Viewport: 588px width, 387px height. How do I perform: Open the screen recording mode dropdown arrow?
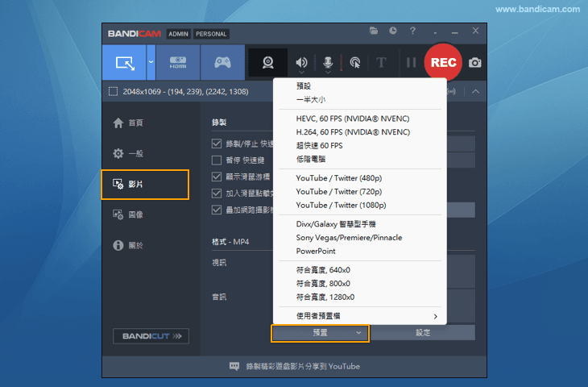151,62
